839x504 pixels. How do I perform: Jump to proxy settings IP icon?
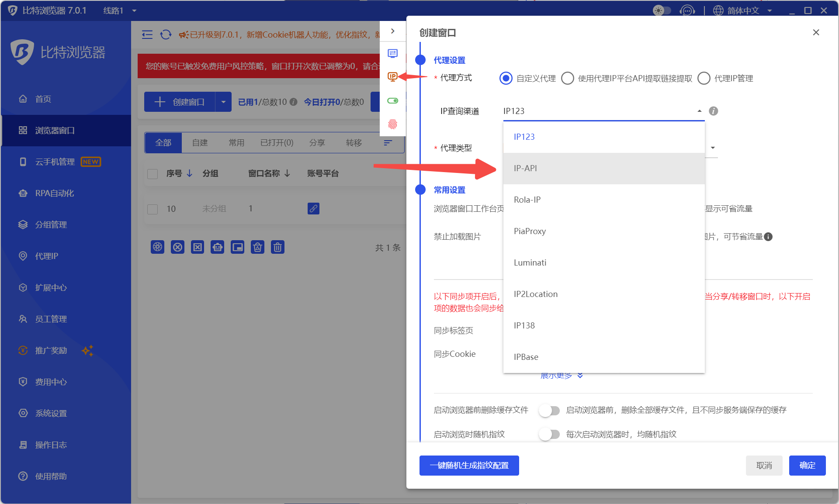coord(393,77)
